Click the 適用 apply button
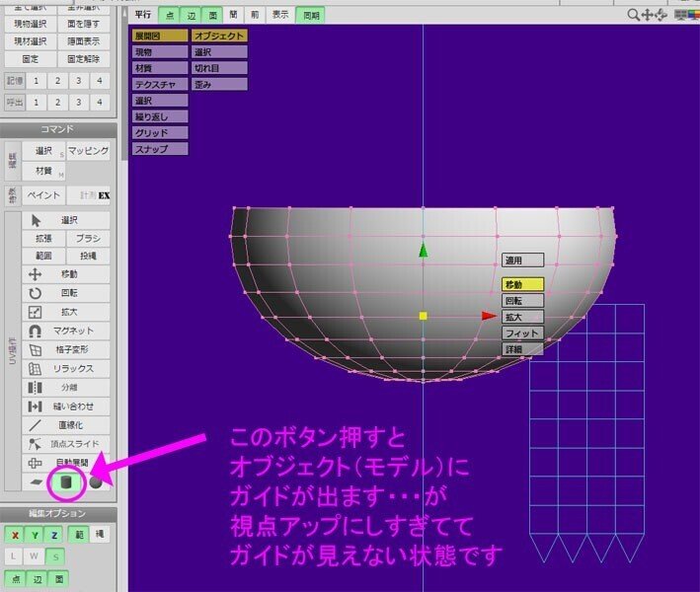The image size is (700, 592). (x=522, y=260)
